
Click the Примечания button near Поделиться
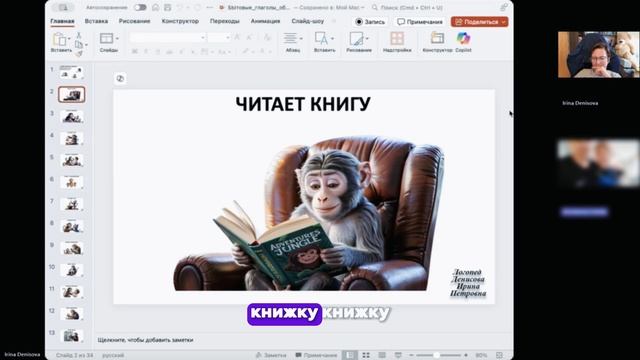tap(420, 22)
